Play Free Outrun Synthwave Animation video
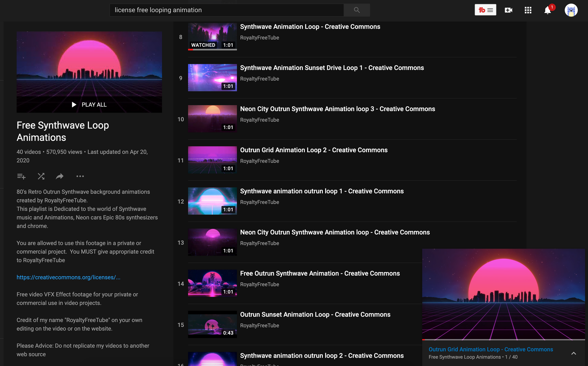 [320, 273]
